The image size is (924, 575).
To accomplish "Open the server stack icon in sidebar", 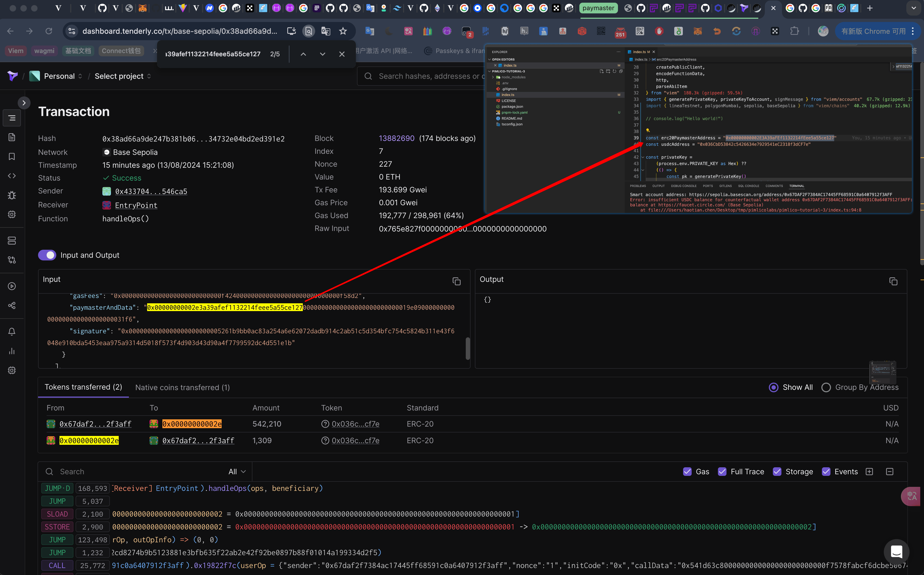I will [x=12, y=241].
